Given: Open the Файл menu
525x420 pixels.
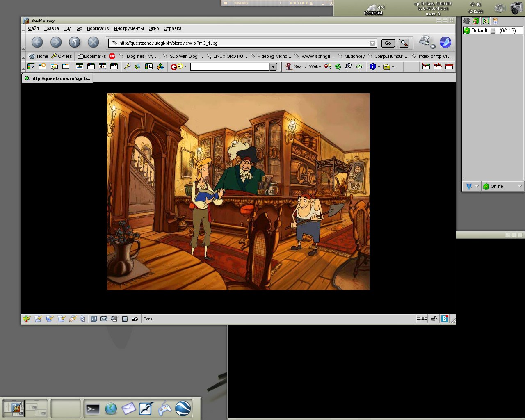Looking at the screenshot, I should click(x=34, y=28).
